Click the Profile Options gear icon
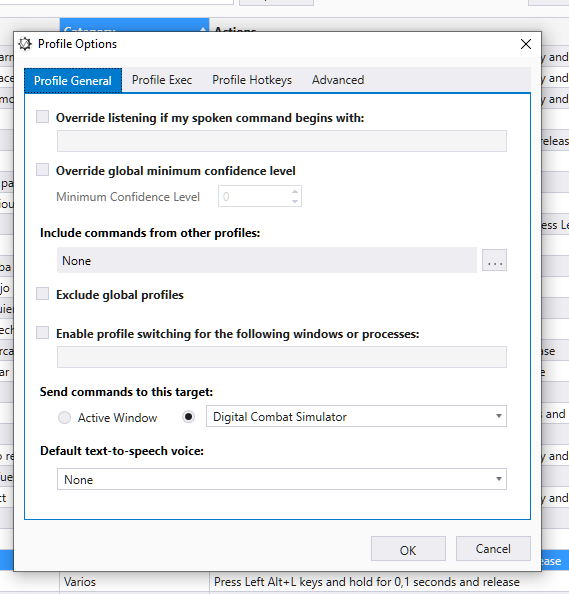569x594 pixels. (x=25, y=44)
